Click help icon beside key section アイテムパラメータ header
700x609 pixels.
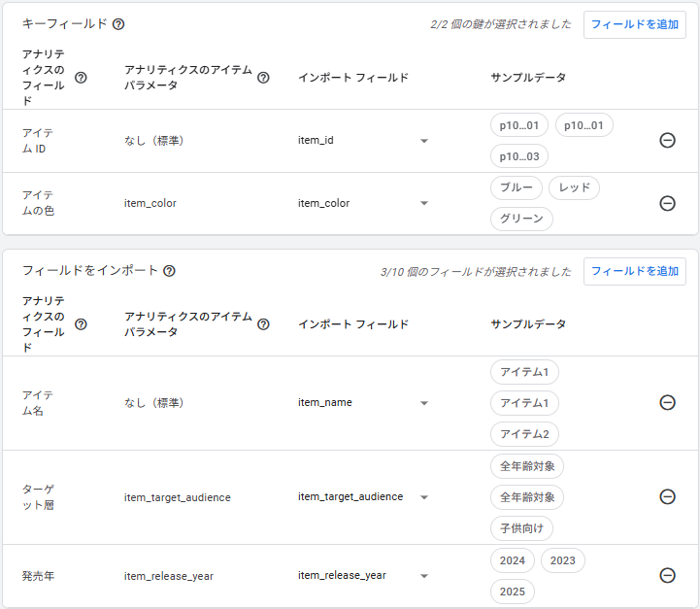[x=263, y=78]
